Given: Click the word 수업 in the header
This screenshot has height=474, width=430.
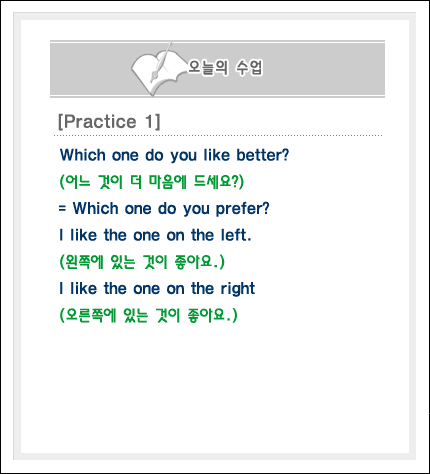Looking at the screenshot, I should (x=249, y=68).
